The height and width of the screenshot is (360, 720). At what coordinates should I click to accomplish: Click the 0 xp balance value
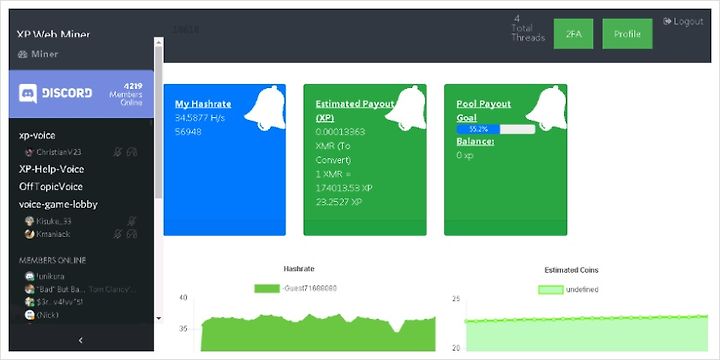coord(465,155)
